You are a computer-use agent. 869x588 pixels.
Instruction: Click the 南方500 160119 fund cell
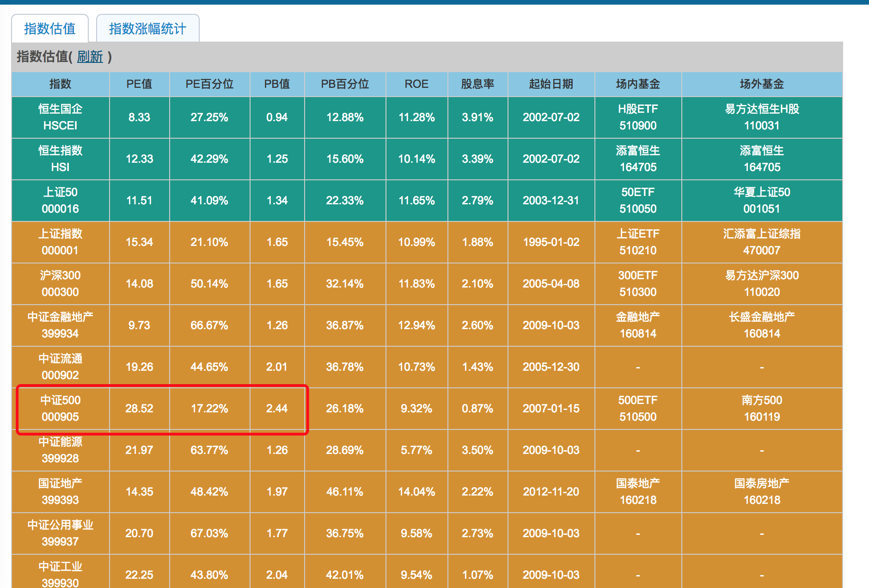(x=762, y=409)
